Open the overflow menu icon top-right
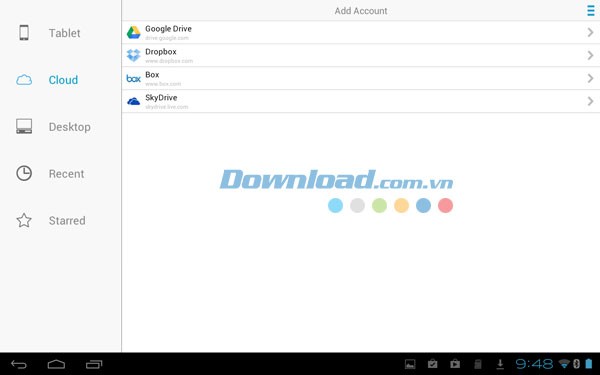The image size is (600, 375). point(590,11)
